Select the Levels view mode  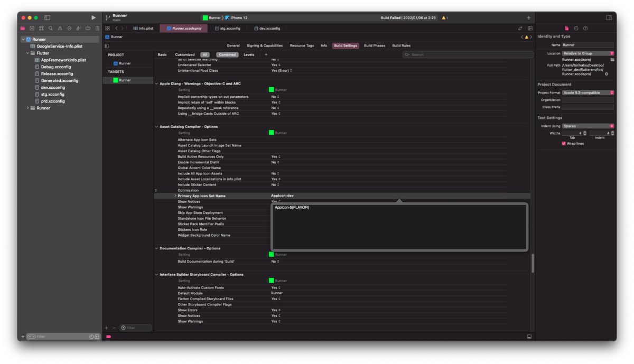[x=249, y=54]
